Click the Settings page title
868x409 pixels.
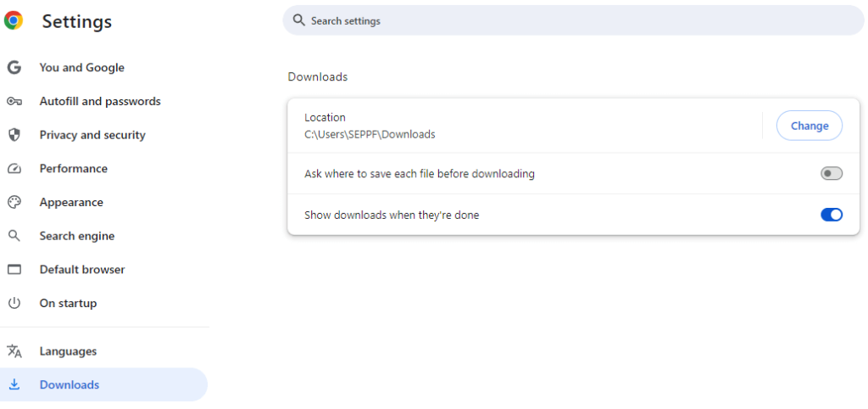77,21
